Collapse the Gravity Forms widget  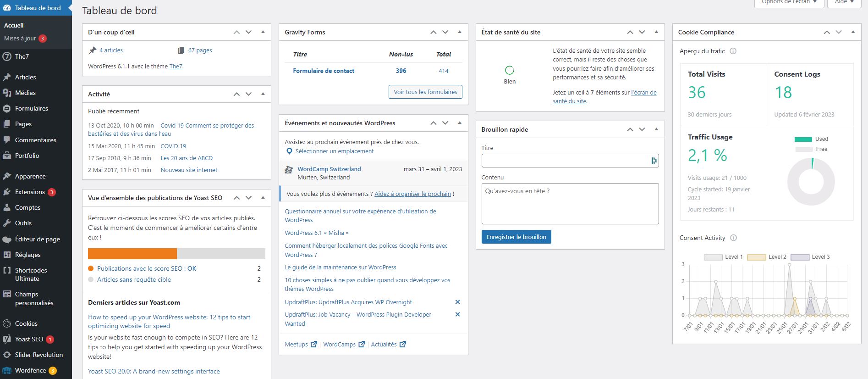coord(459,32)
